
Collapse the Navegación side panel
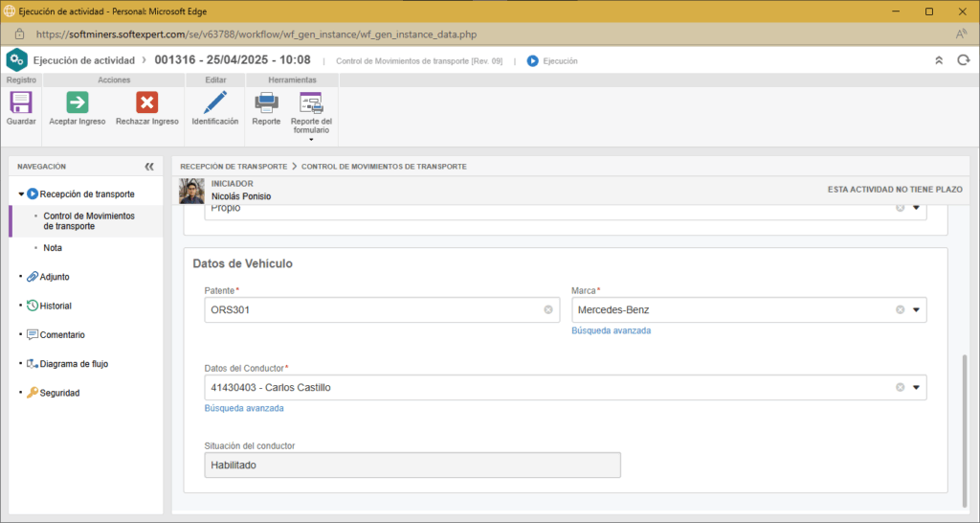click(x=149, y=166)
